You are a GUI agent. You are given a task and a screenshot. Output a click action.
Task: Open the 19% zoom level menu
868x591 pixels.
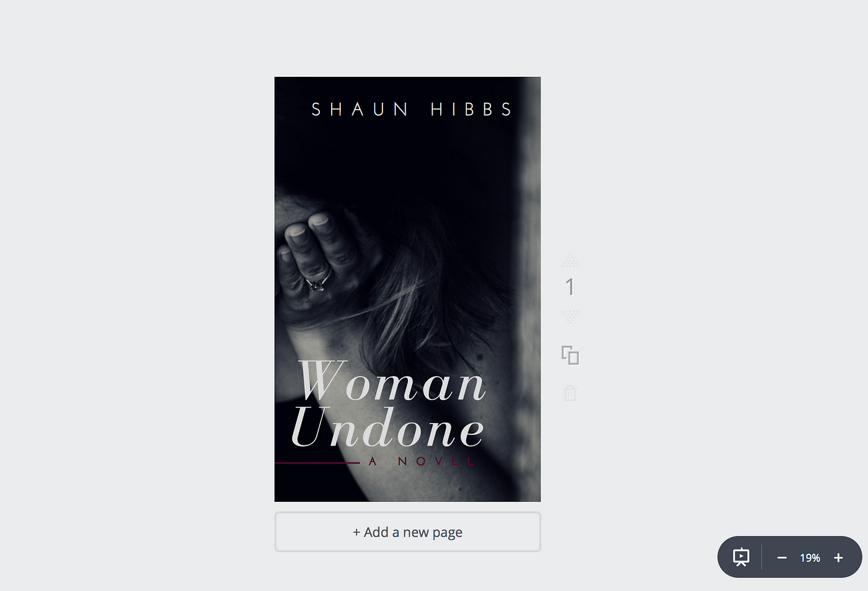point(810,558)
